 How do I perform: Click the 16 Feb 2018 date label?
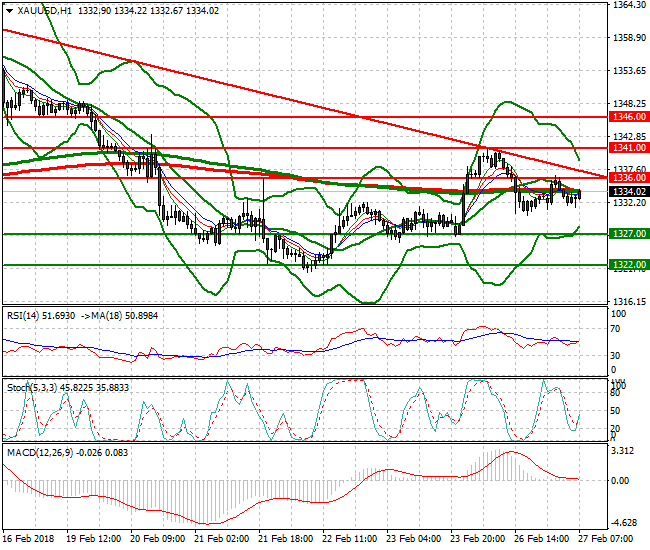coord(29,539)
